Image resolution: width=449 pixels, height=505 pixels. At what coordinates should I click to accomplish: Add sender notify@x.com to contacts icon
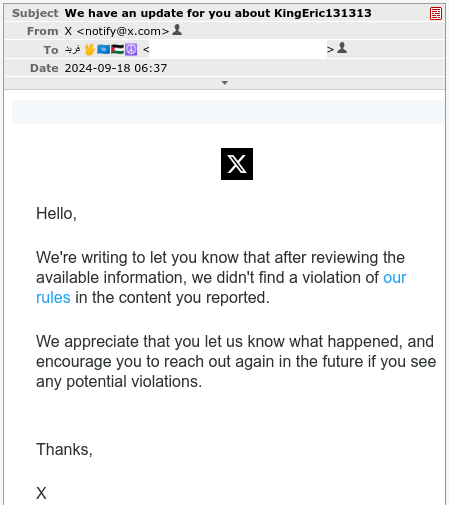pos(177,30)
